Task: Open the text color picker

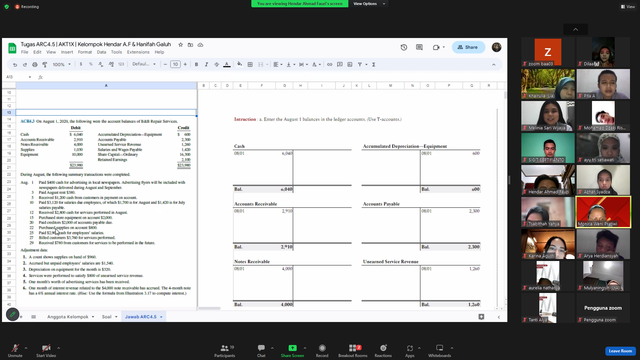Action: 227,64
